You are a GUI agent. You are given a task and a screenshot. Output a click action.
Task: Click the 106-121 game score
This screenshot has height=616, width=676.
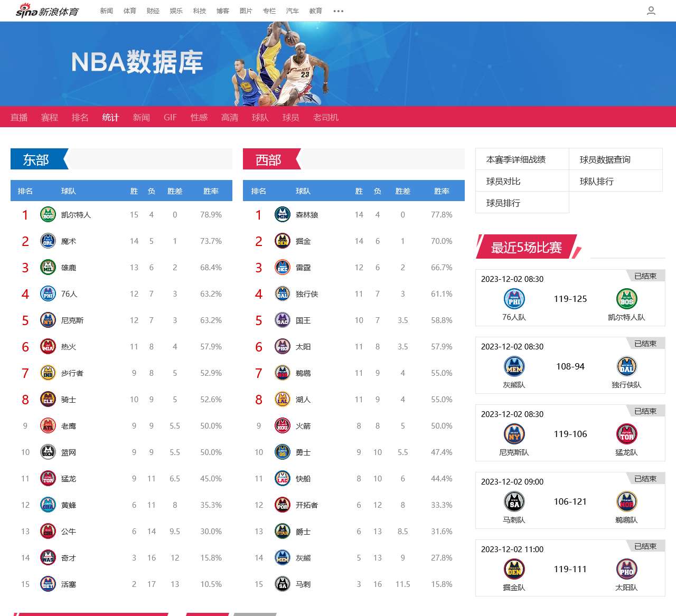click(570, 501)
